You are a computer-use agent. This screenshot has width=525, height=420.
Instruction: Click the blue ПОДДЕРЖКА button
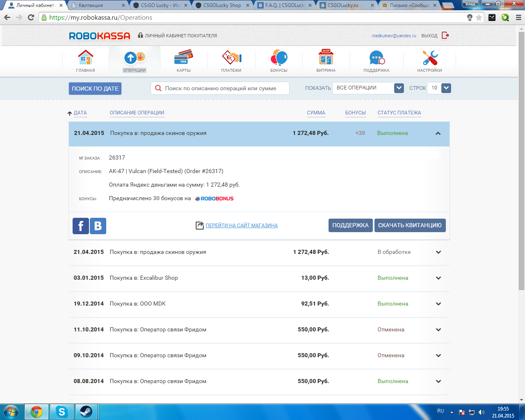tap(350, 226)
